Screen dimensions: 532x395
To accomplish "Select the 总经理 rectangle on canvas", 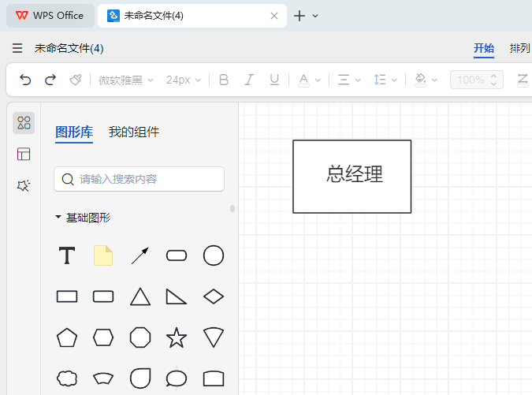I will pyautogui.click(x=352, y=177).
